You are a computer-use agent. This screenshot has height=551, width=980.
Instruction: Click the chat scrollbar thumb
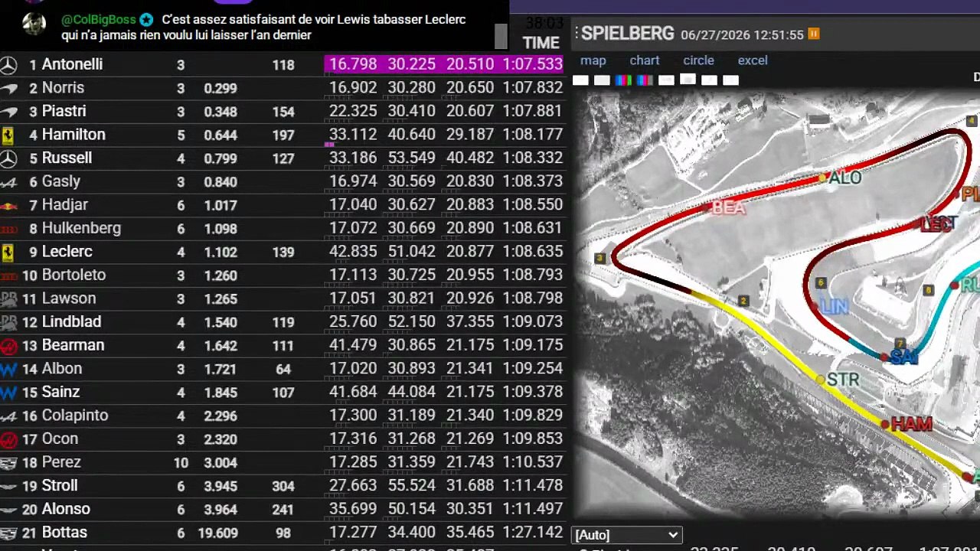point(501,36)
